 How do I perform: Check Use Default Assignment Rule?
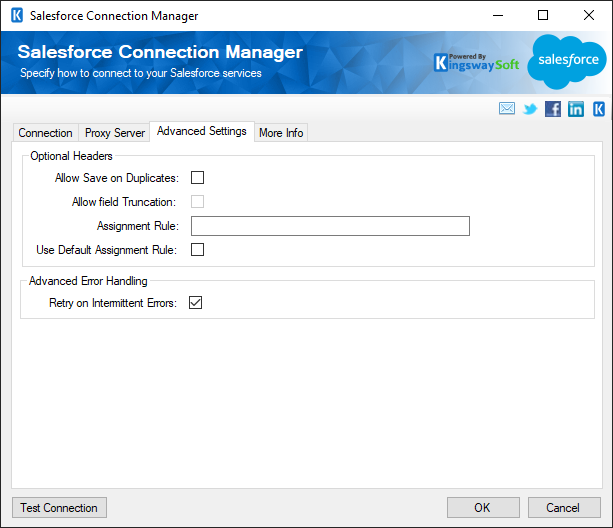click(197, 249)
